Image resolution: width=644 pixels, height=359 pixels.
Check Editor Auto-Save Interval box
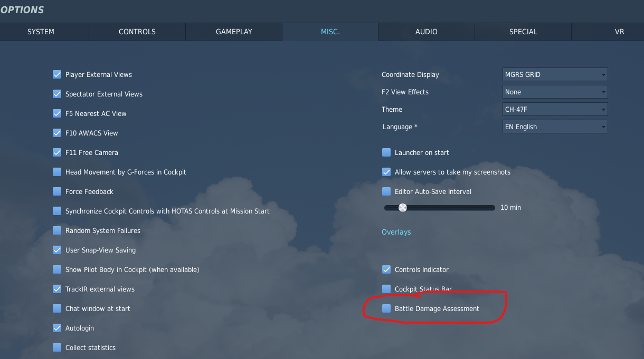pos(386,191)
